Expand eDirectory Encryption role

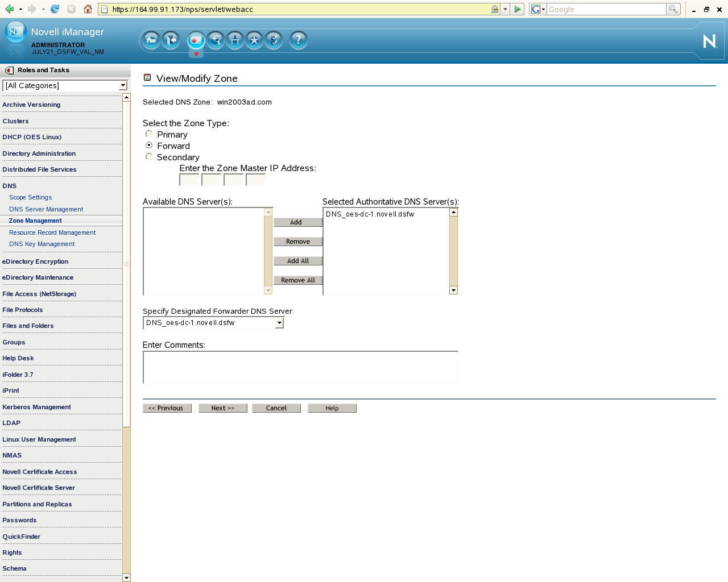tap(35, 261)
